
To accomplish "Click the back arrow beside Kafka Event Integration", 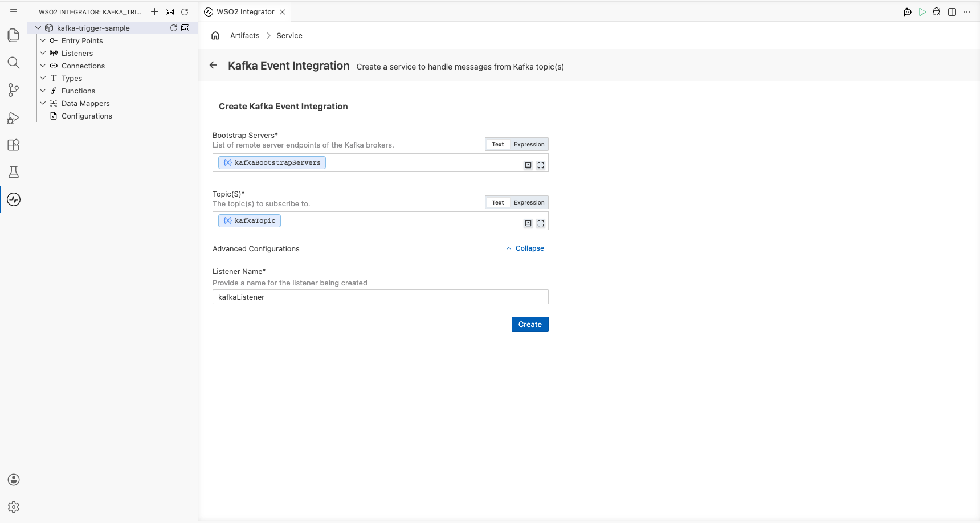I will [x=213, y=66].
